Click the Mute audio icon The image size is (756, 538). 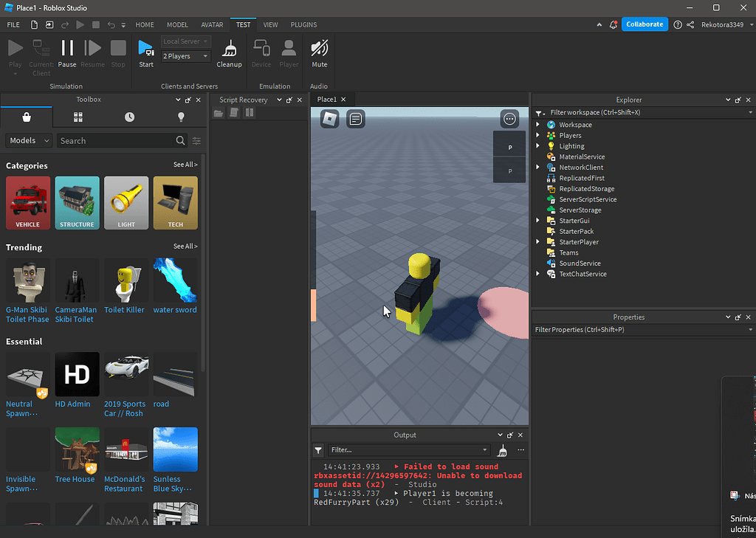(x=319, y=53)
